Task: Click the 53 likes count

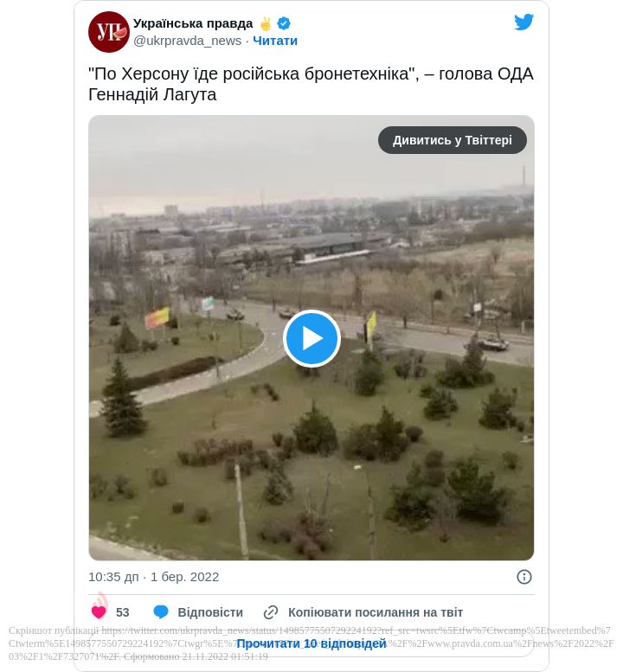Action: pos(123,612)
